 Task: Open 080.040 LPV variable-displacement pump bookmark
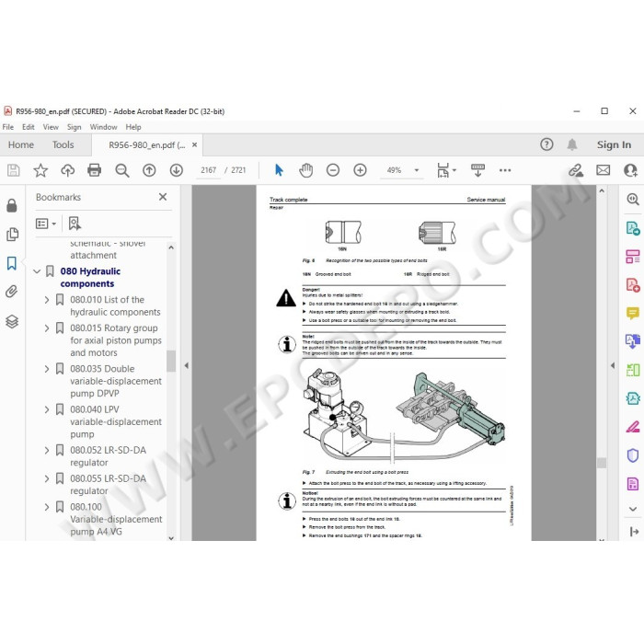(116, 421)
